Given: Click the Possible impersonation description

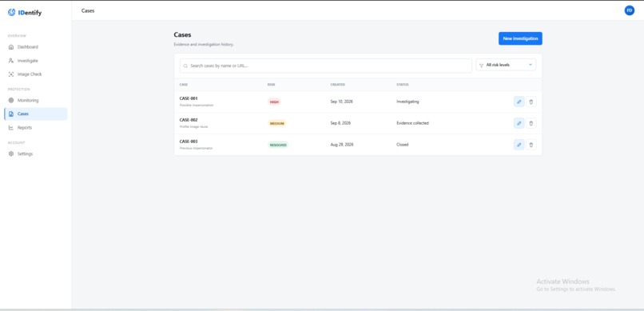Looking at the screenshot, I should [x=197, y=106].
